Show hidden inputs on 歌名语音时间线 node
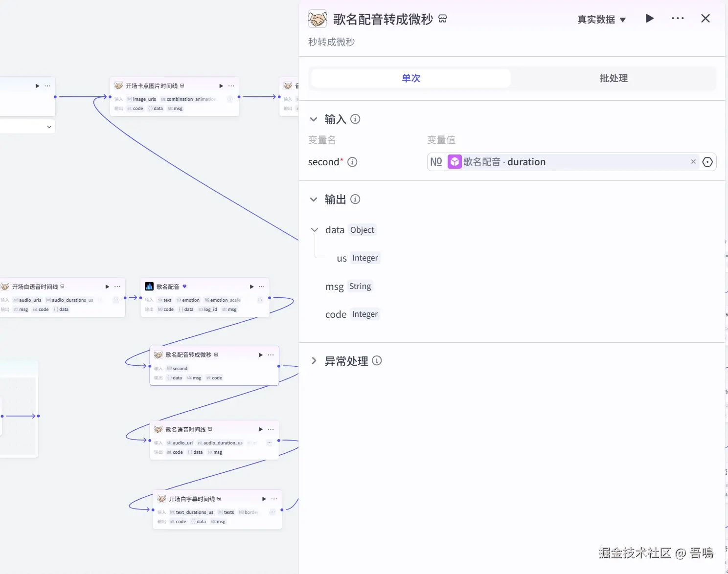Image resolution: width=728 pixels, height=574 pixels. 269,443
